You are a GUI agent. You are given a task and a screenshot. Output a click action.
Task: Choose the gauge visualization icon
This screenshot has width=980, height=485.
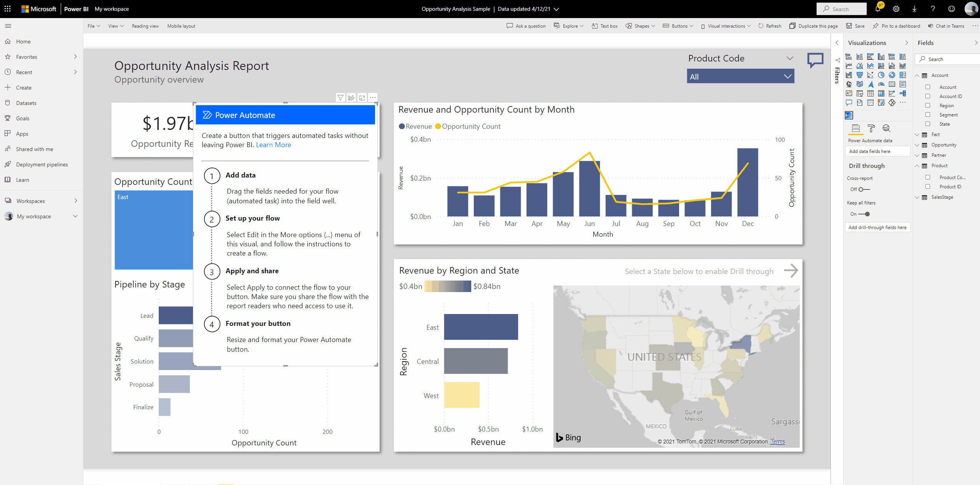(881, 84)
